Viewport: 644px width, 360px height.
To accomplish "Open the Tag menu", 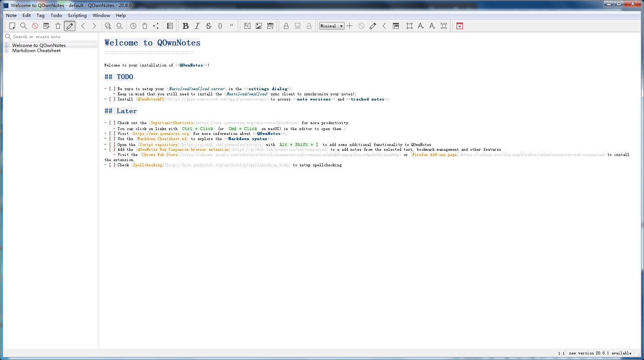I will 41,16.
